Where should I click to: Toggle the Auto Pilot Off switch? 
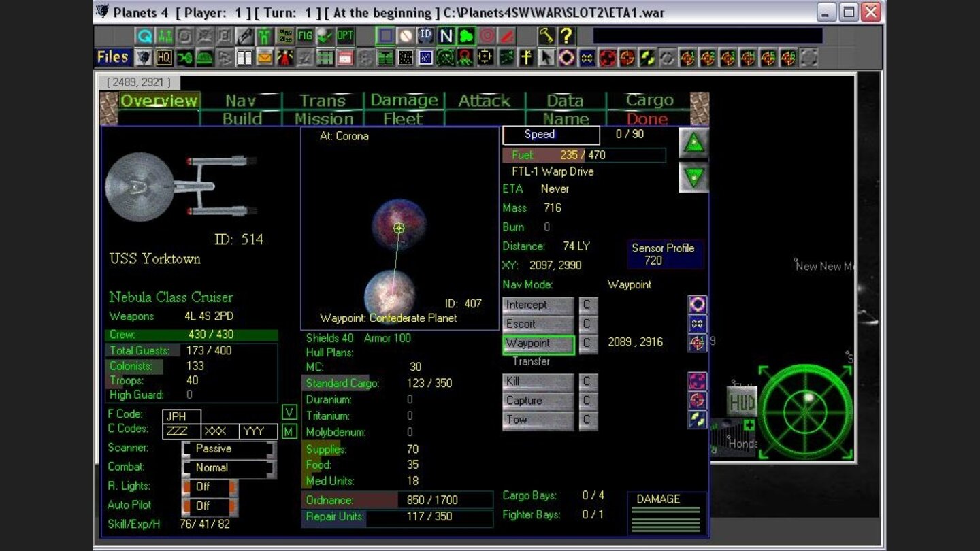210,506
